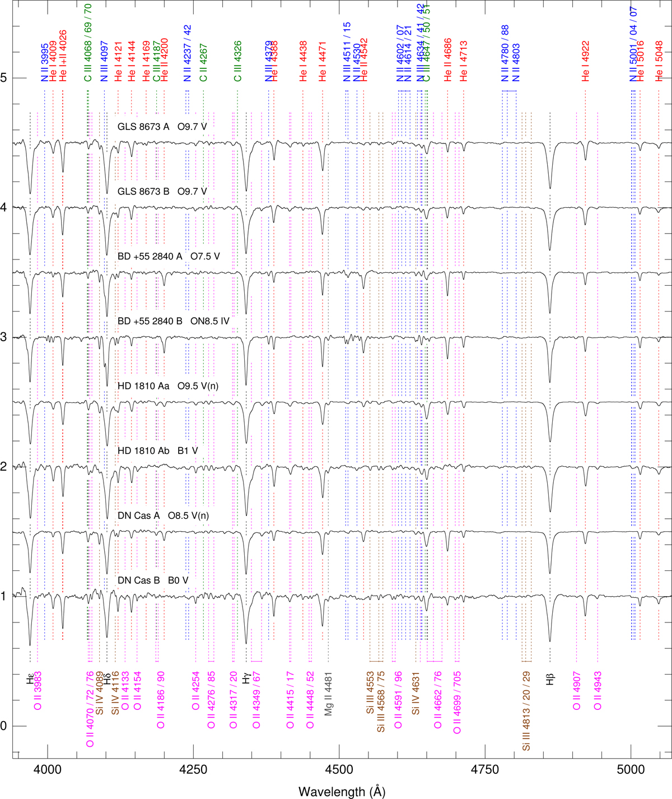Image resolution: width=672 pixels, height=799 pixels.
Task: Select the DN Cas B B0 V label
Action: click(x=153, y=580)
